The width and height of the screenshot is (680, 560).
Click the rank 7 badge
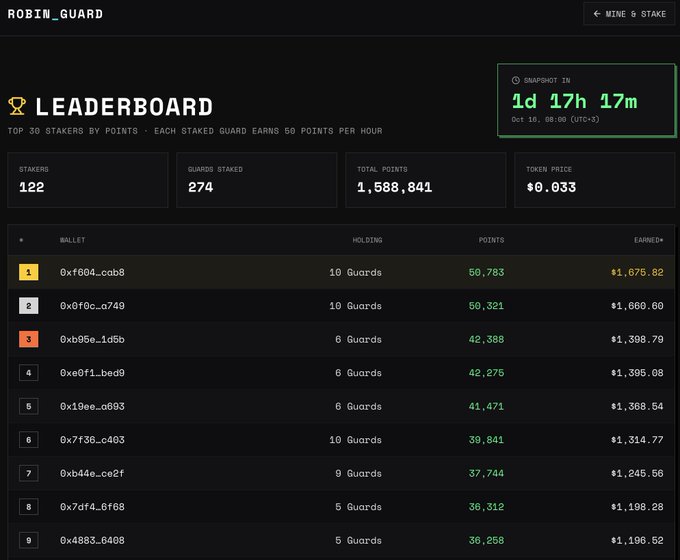click(x=29, y=473)
